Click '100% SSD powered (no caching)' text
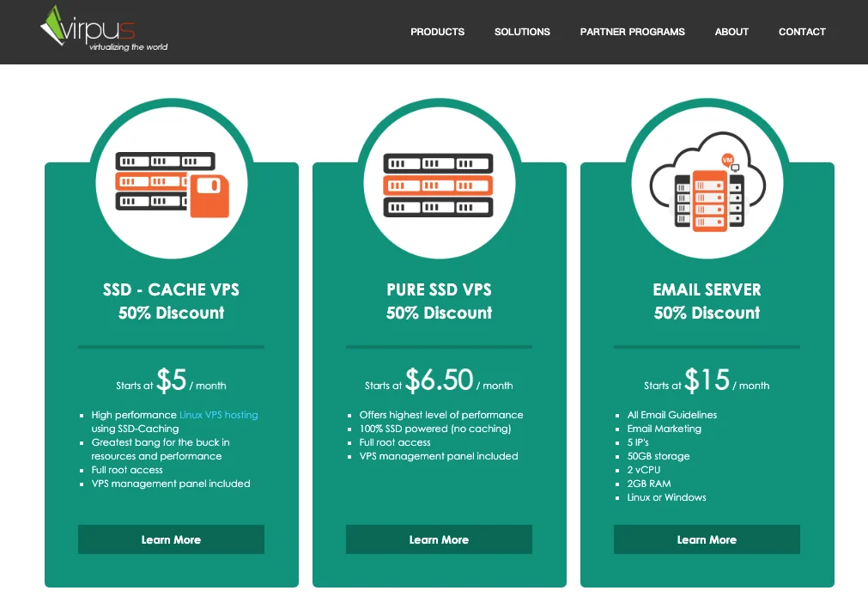Image resolution: width=868 pixels, height=615 pixels. (435, 429)
